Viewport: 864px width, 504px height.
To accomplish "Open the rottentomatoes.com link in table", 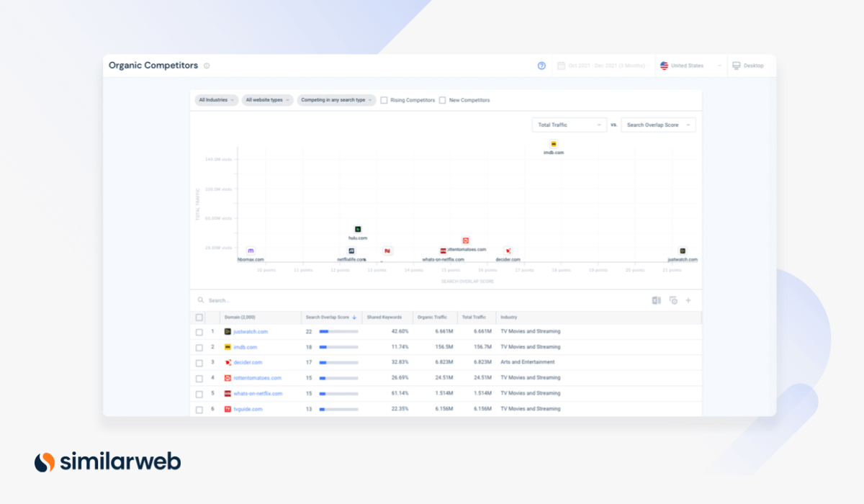I will pos(257,378).
